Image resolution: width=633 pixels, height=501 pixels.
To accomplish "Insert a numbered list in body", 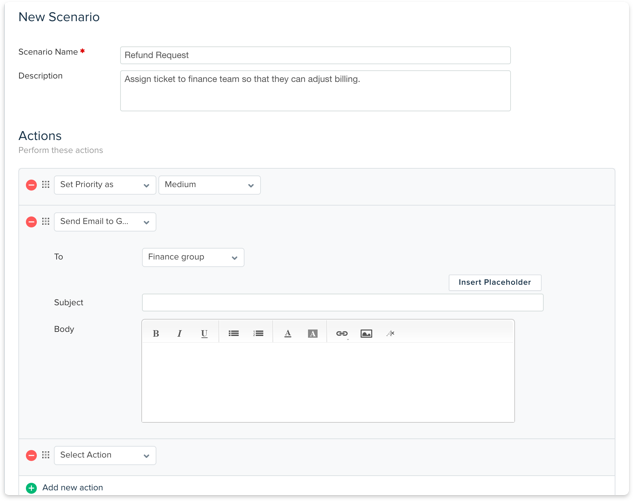I will 258,333.
